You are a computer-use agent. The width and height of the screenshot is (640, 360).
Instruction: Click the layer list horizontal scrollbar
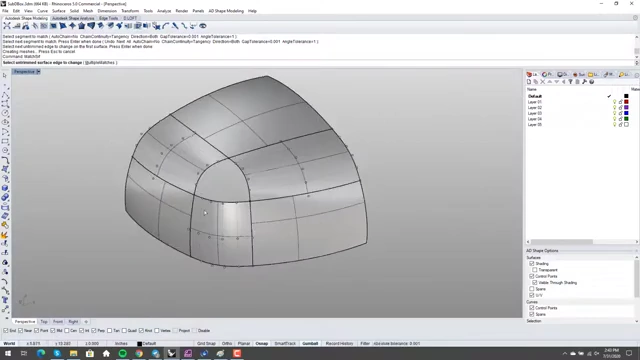pyautogui.click(x=562, y=242)
